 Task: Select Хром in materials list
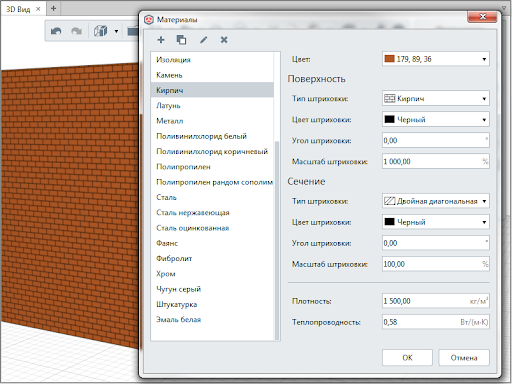(212, 274)
